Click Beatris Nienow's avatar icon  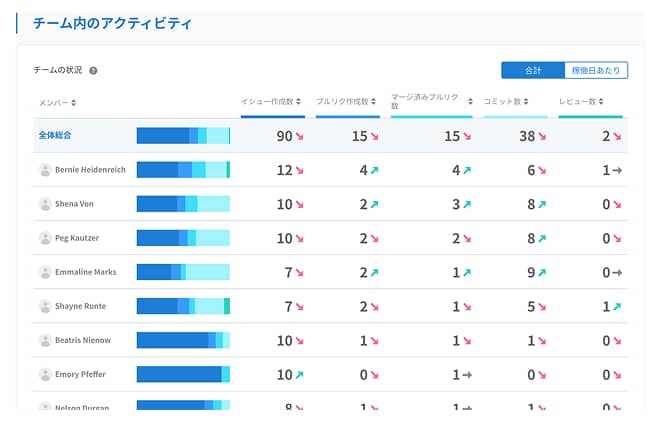tap(45, 341)
